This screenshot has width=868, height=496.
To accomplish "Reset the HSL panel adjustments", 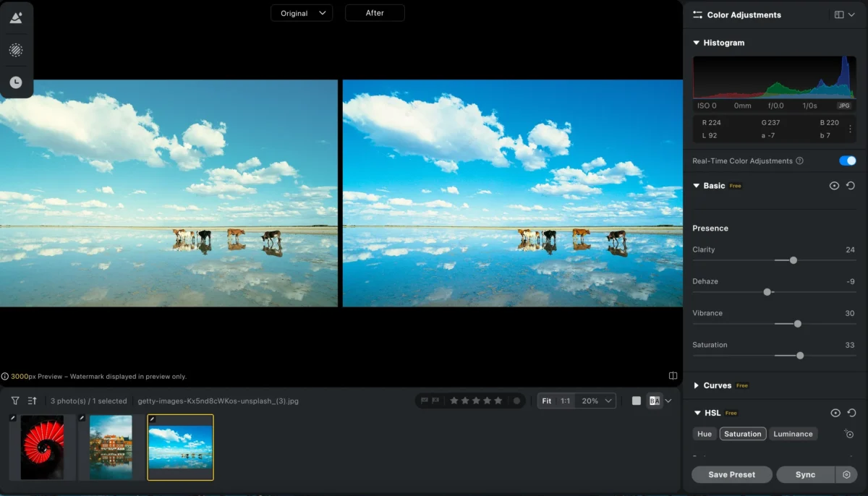I will 851,413.
